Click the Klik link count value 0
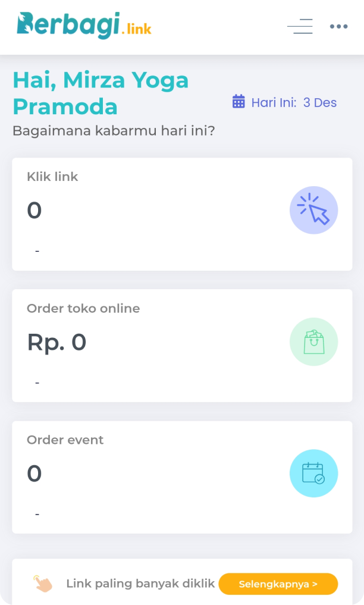364x605 pixels. click(x=34, y=211)
